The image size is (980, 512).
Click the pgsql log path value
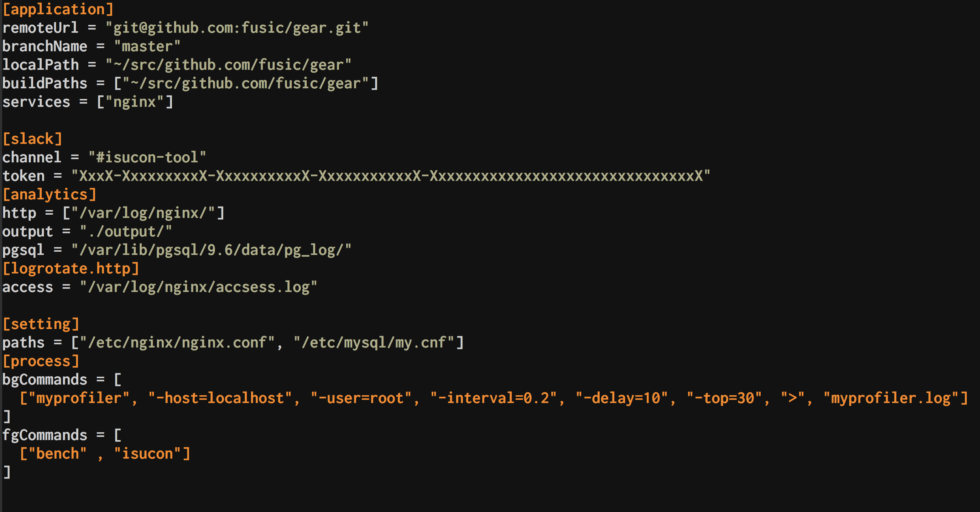point(211,250)
